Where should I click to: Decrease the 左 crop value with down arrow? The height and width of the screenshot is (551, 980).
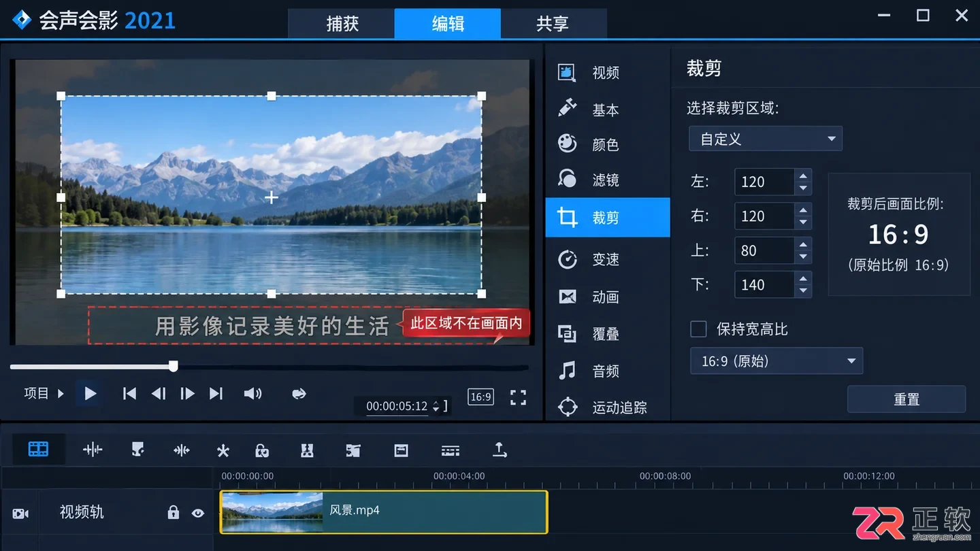pos(804,188)
